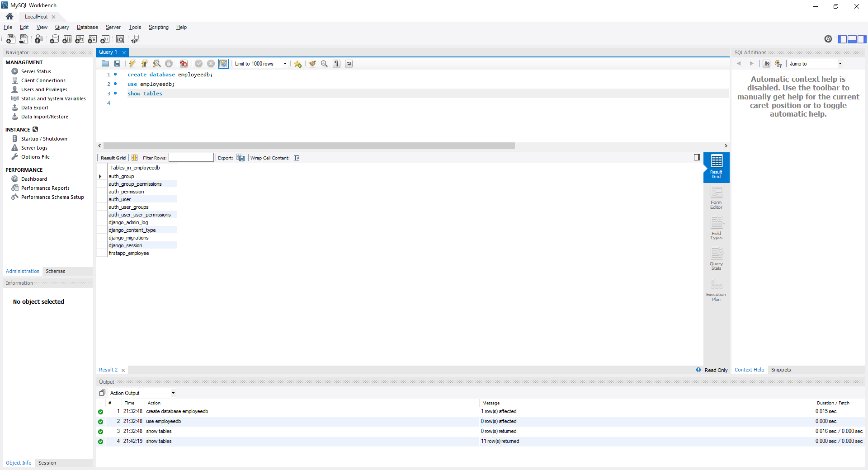Image resolution: width=868 pixels, height=470 pixels.
Task: Toggle invisible characters display
Action: coord(336,64)
